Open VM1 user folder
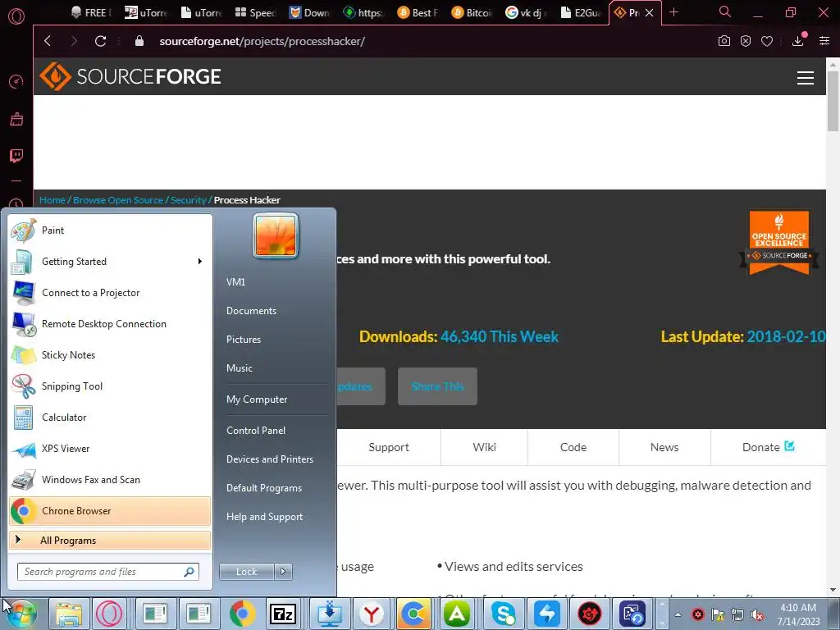 [235, 282]
